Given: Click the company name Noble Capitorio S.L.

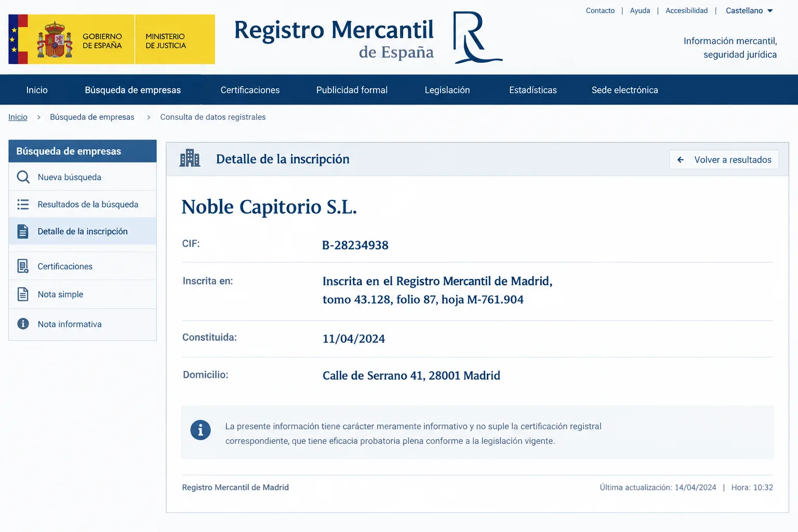Looking at the screenshot, I should (x=269, y=207).
